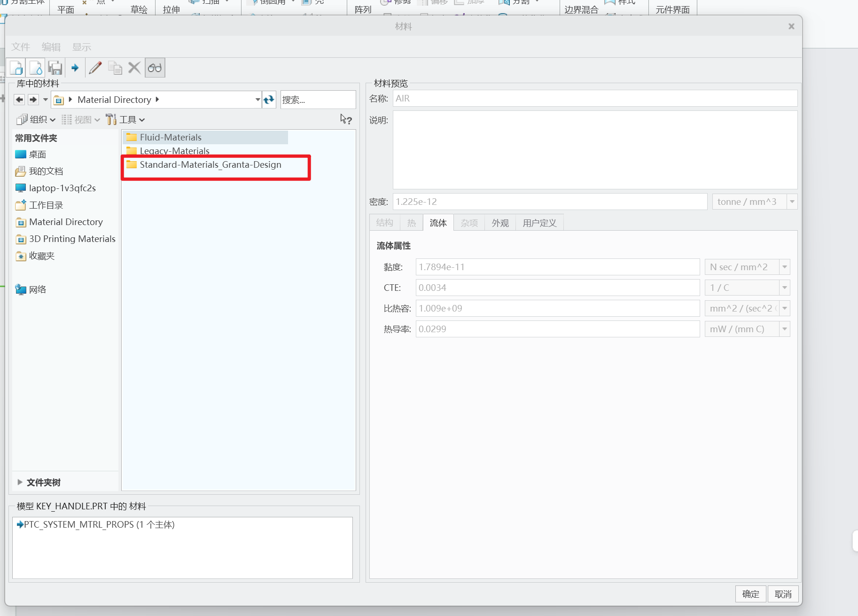This screenshot has width=858, height=616.
Task: Click 阵列 pattern in background ribbon
Action: point(363,9)
